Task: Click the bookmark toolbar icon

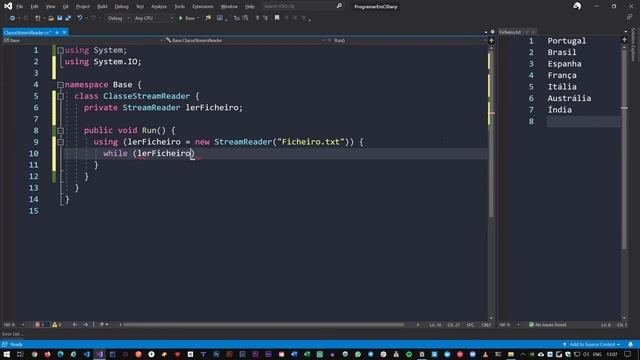Action: coord(277,18)
